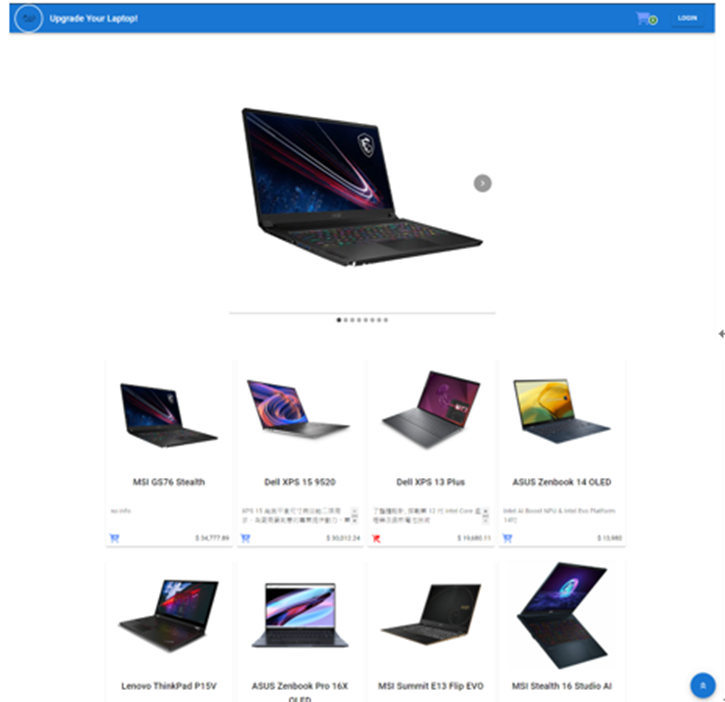The height and width of the screenshot is (702, 725).
Task: Select the last carousel indicator dot
Action: [x=386, y=320]
